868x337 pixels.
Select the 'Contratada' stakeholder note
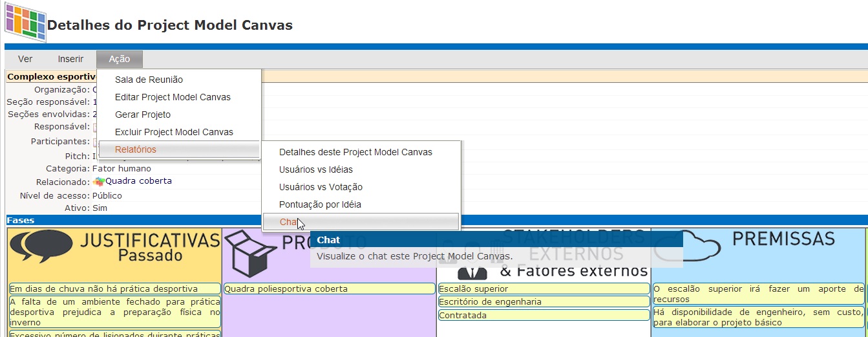544,315
